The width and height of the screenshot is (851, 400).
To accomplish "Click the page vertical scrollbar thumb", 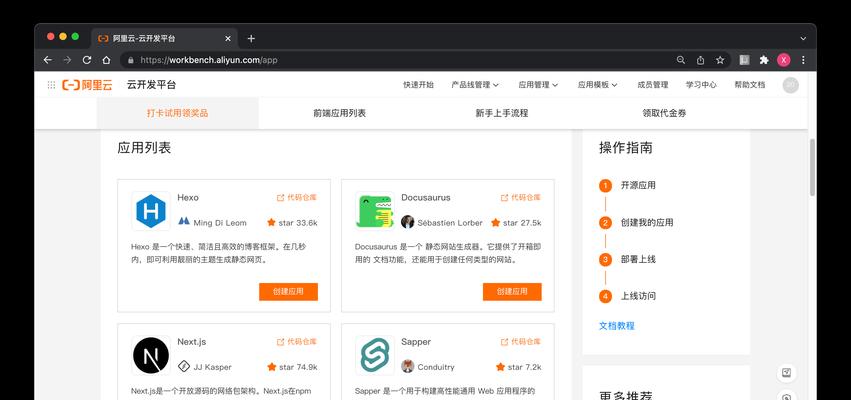I will point(812,167).
